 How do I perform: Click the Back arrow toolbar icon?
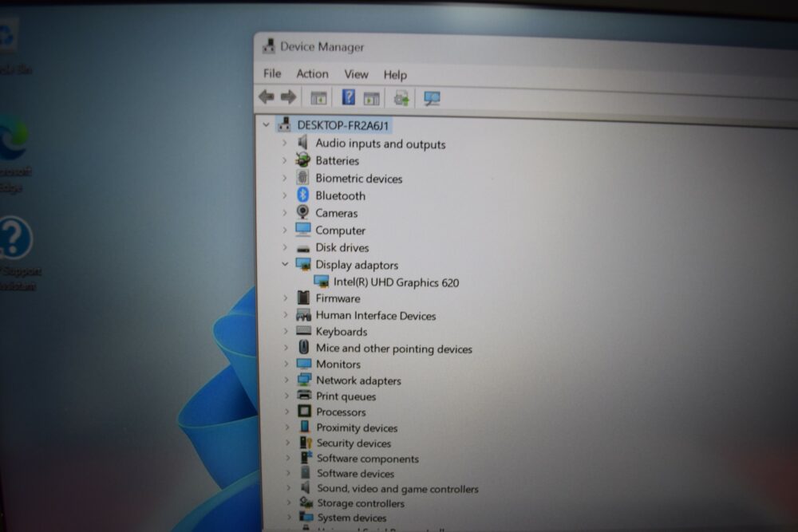pyautogui.click(x=267, y=97)
